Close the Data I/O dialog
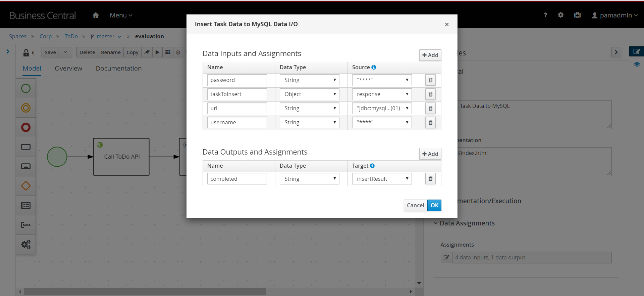The image size is (644, 296). [447, 24]
